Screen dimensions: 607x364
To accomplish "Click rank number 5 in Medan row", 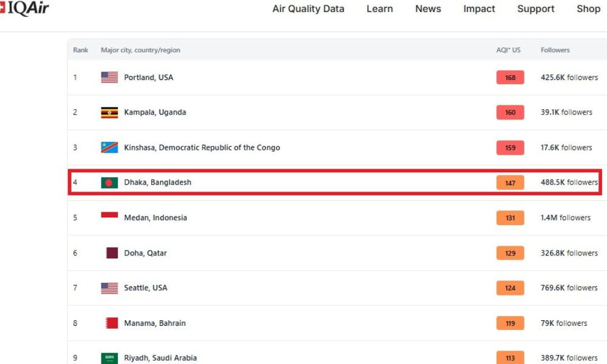I will (x=75, y=218).
